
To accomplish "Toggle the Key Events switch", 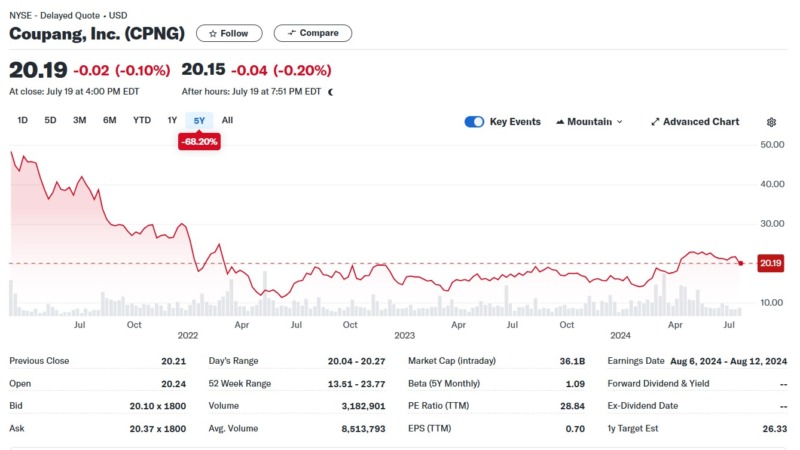I will [474, 122].
